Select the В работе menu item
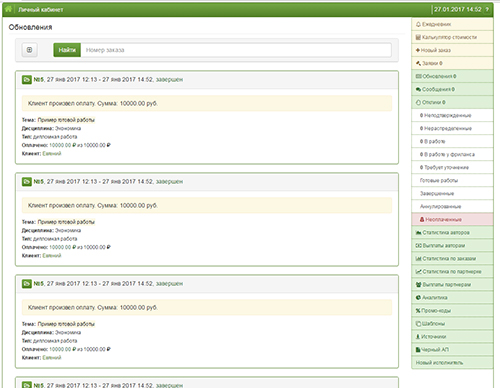 [452, 141]
